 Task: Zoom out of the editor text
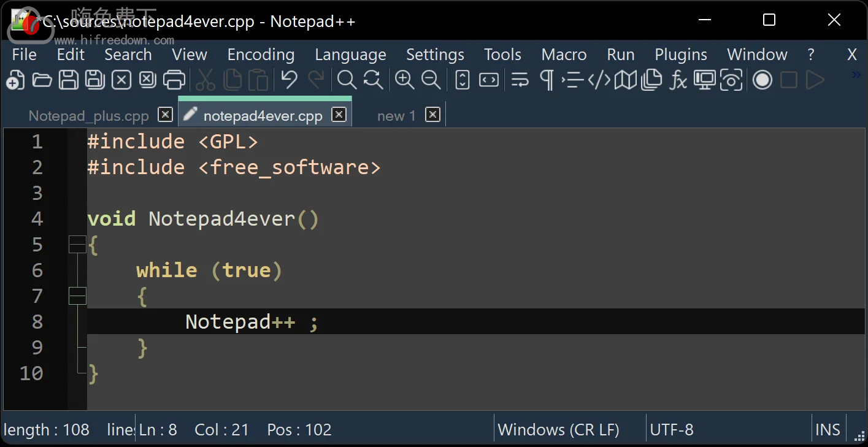click(431, 80)
